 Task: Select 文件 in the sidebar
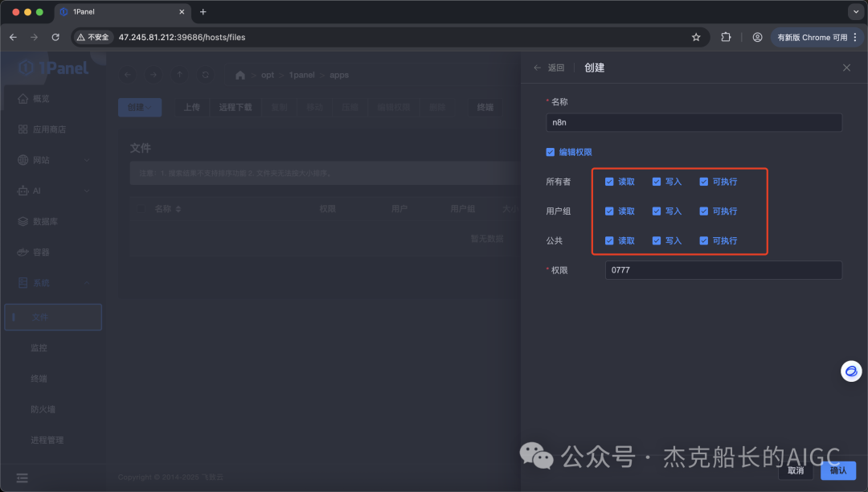(x=52, y=317)
